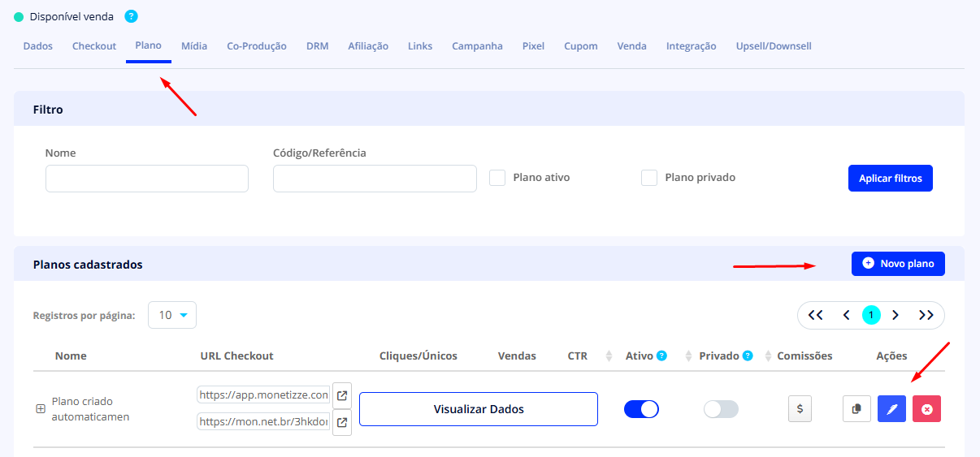This screenshot has height=457, width=980.
Task: Open the app.monetizze checkout URL external link icon
Action: 342,395
